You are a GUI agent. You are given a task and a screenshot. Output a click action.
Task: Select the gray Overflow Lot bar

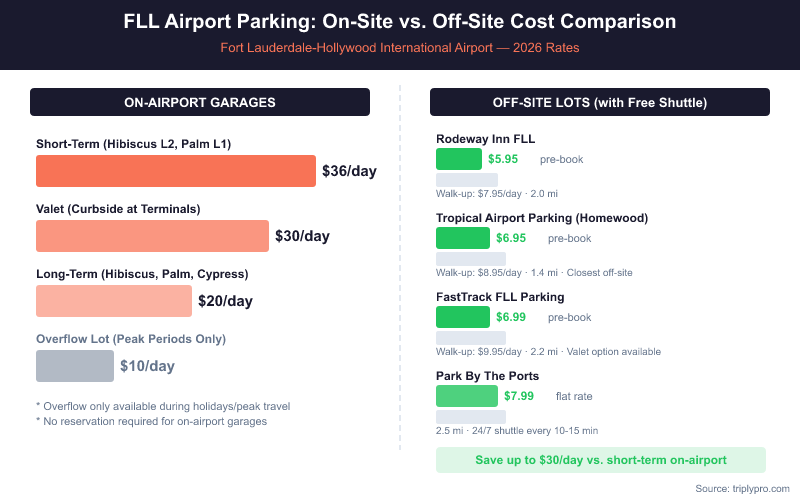[x=75, y=366]
